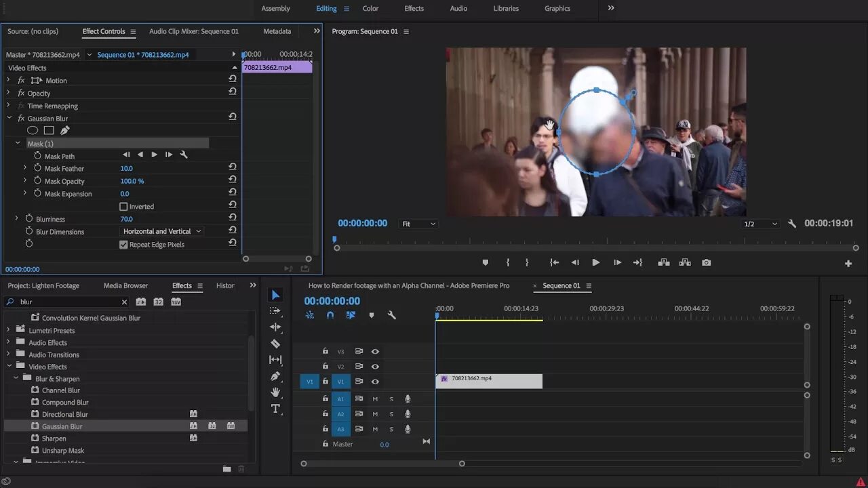The image size is (868, 488).
Task: Reset the Blurriness parameter
Action: 233,218
